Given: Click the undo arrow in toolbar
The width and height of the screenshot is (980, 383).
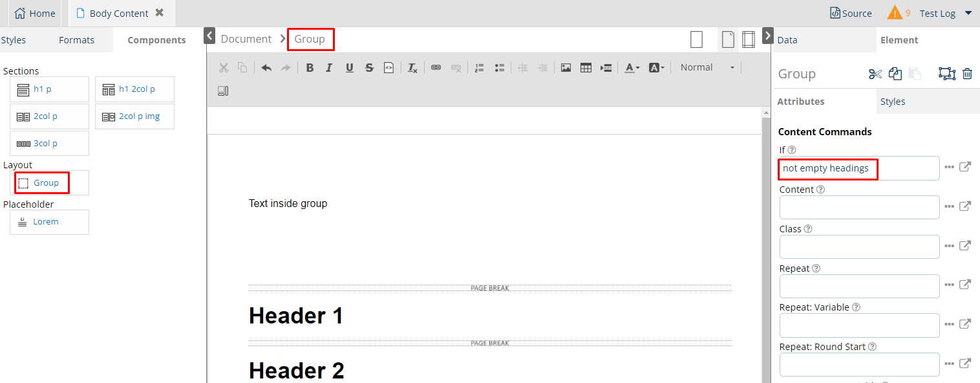Looking at the screenshot, I should 266,68.
